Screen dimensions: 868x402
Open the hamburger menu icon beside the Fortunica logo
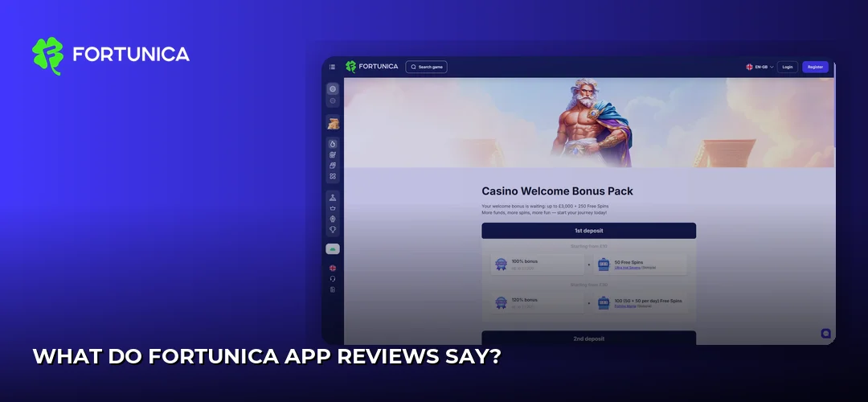(x=332, y=67)
